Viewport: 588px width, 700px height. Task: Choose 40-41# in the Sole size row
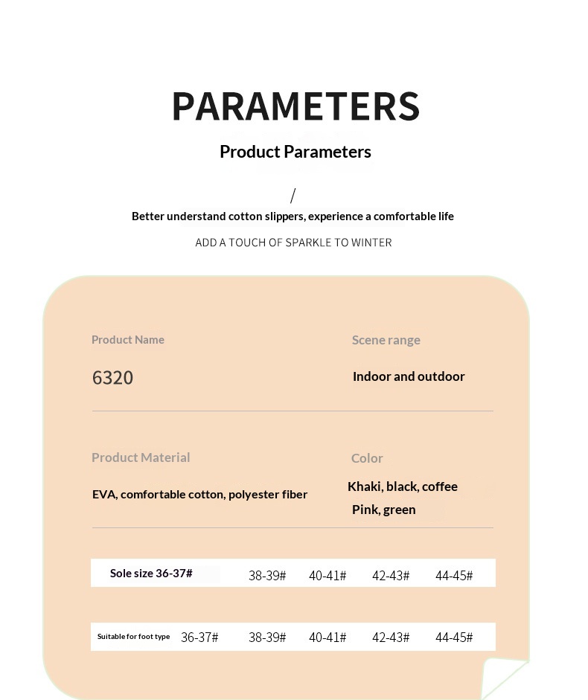(327, 576)
